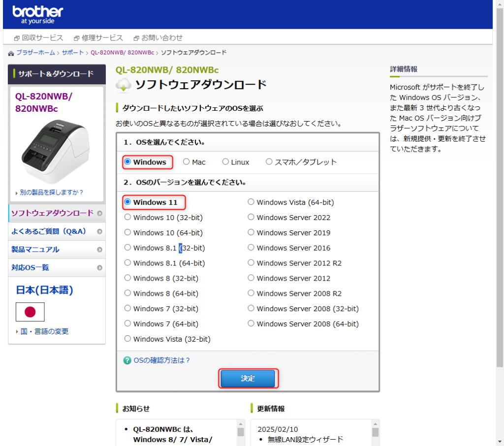Screen dimensions: 504x446
Task: Open 別の製品を探しますか？ link
Action: (51, 192)
